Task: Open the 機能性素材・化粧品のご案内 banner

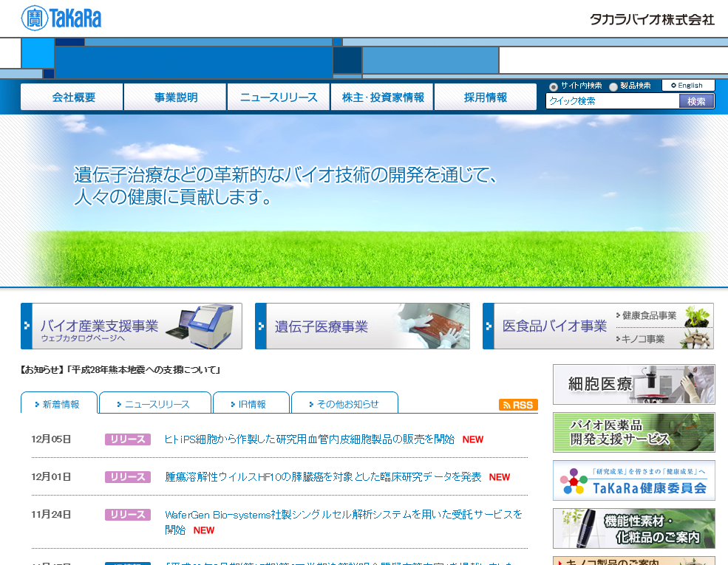Action: click(x=633, y=528)
